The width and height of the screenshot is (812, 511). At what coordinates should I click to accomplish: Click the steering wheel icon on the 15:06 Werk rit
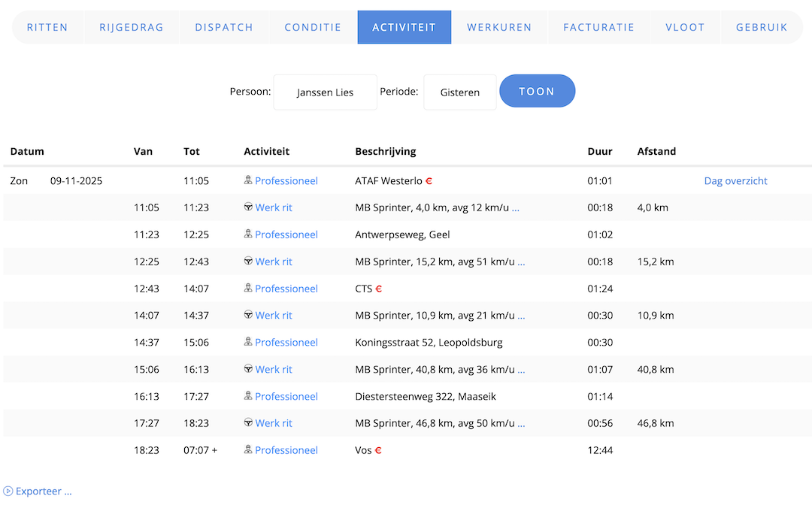tap(248, 369)
